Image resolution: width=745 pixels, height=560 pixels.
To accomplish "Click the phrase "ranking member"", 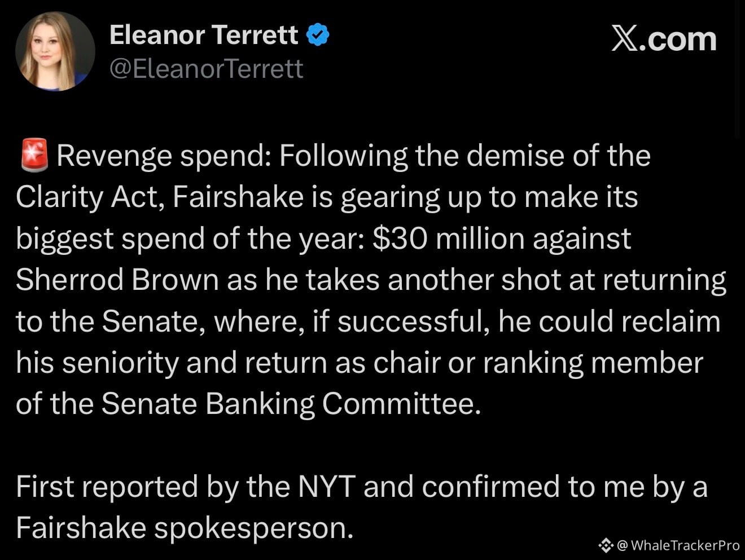I will point(593,363).
